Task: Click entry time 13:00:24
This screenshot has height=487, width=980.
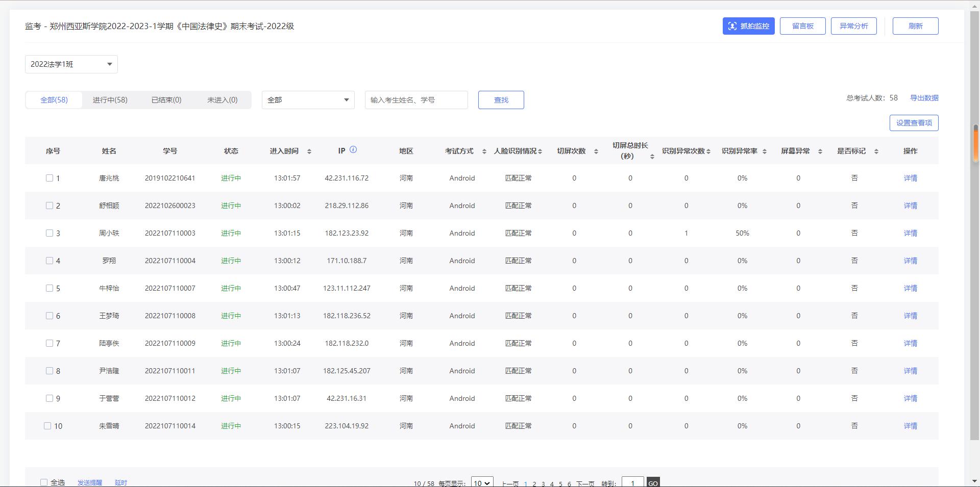Action: (x=287, y=343)
